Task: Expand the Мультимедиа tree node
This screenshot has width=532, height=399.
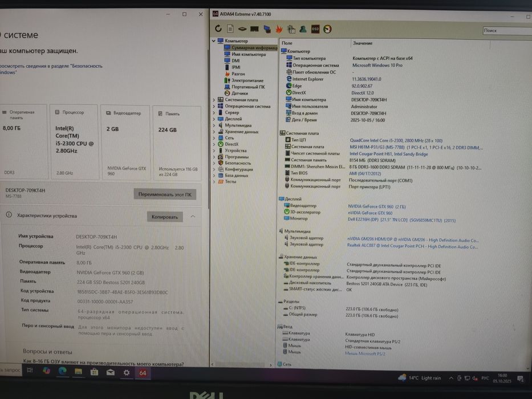Action: tap(214, 125)
